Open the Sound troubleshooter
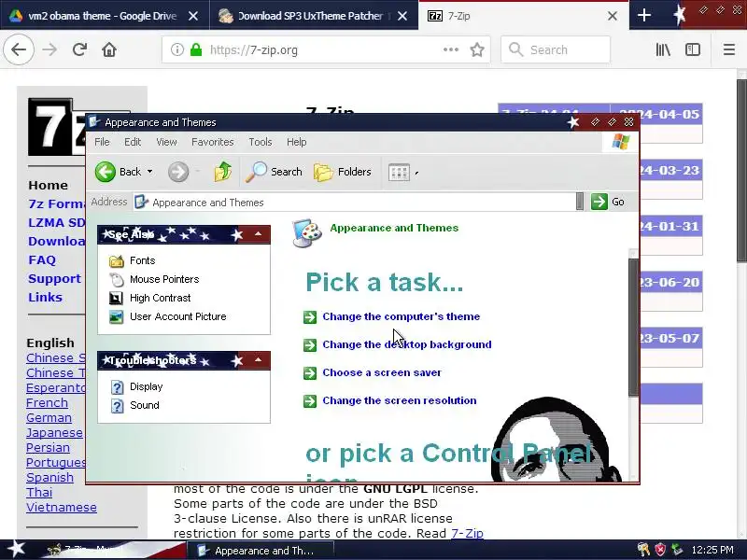The height and width of the screenshot is (560, 747). 145,405
